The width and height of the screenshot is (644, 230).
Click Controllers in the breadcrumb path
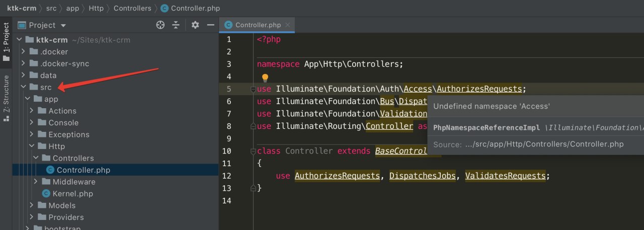[x=132, y=8]
